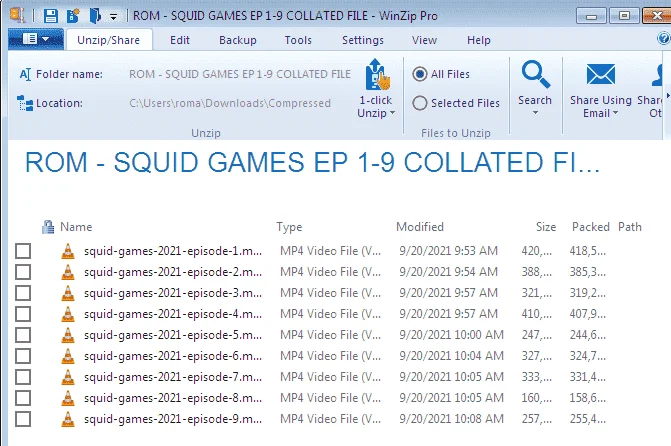The height and width of the screenshot is (446, 671).
Task: Check the box for episode-4 file
Action: [23, 314]
